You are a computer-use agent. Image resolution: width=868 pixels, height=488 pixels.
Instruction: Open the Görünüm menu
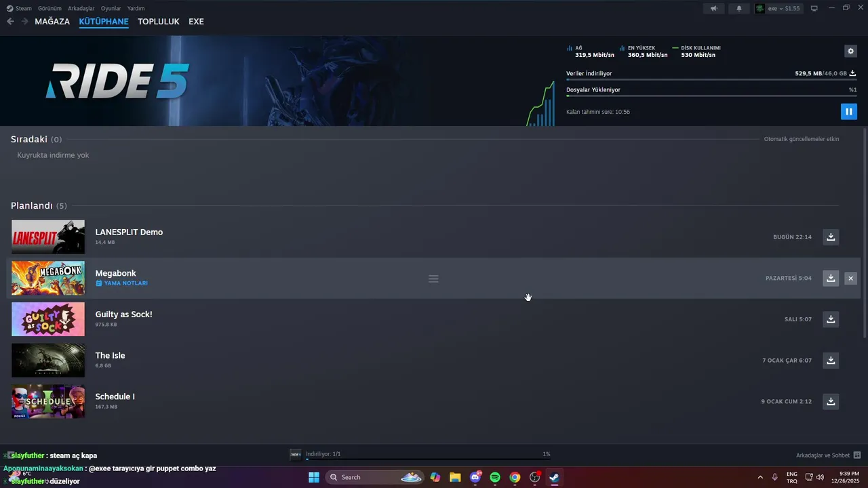50,8
